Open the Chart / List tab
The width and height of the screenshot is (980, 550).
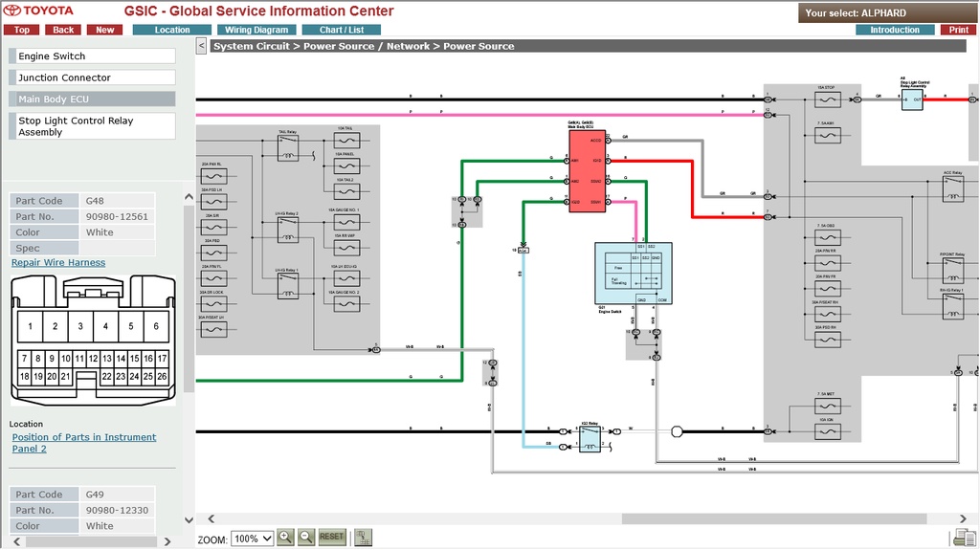click(342, 30)
